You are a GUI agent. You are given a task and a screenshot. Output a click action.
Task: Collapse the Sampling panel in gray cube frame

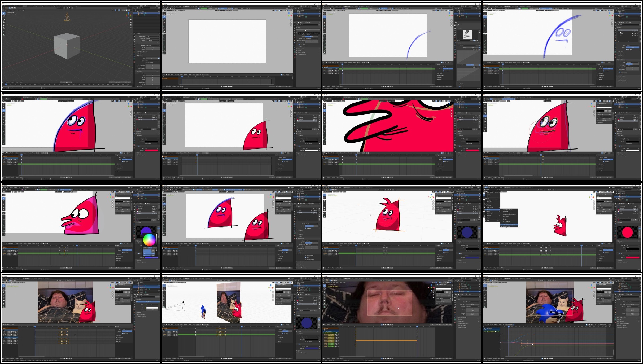click(139, 43)
